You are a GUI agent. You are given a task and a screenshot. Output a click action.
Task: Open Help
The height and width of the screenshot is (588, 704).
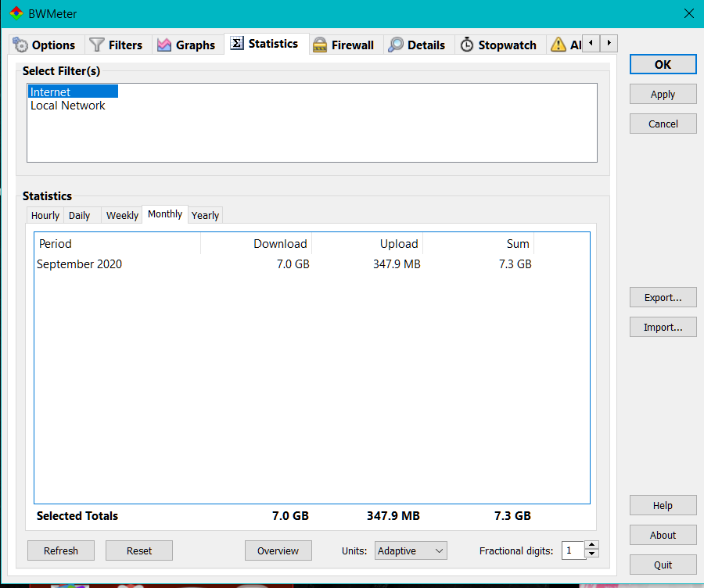(663, 505)
